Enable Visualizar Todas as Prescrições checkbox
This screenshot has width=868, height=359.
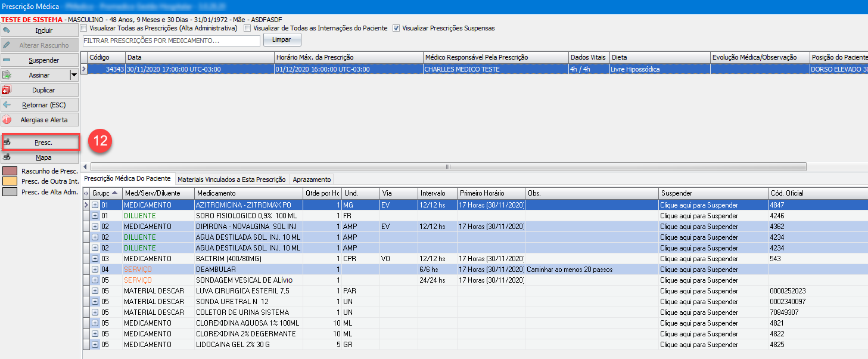tap(84, 28)
